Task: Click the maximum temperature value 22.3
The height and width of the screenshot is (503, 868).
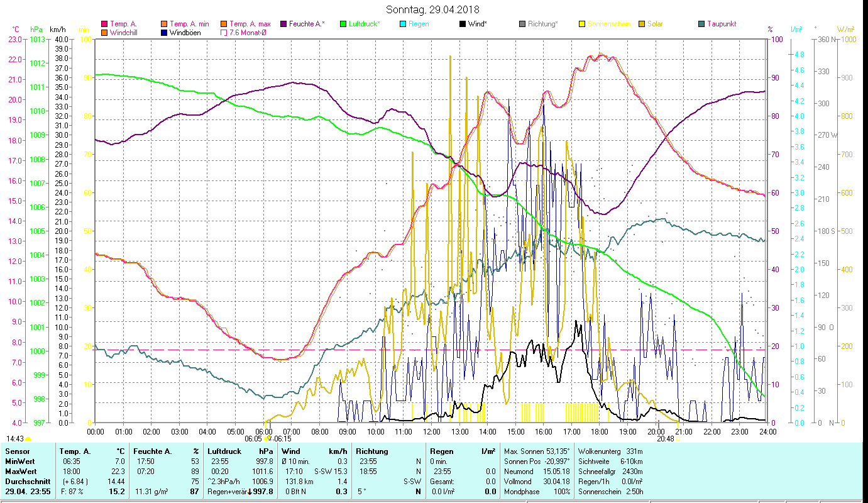Action: (x=118, y=472)
